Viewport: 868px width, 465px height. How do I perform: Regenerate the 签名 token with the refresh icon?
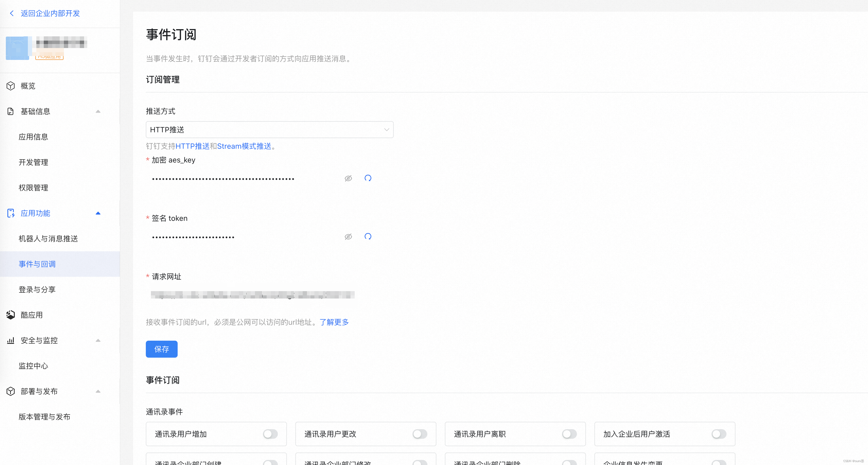coord(368,236)
